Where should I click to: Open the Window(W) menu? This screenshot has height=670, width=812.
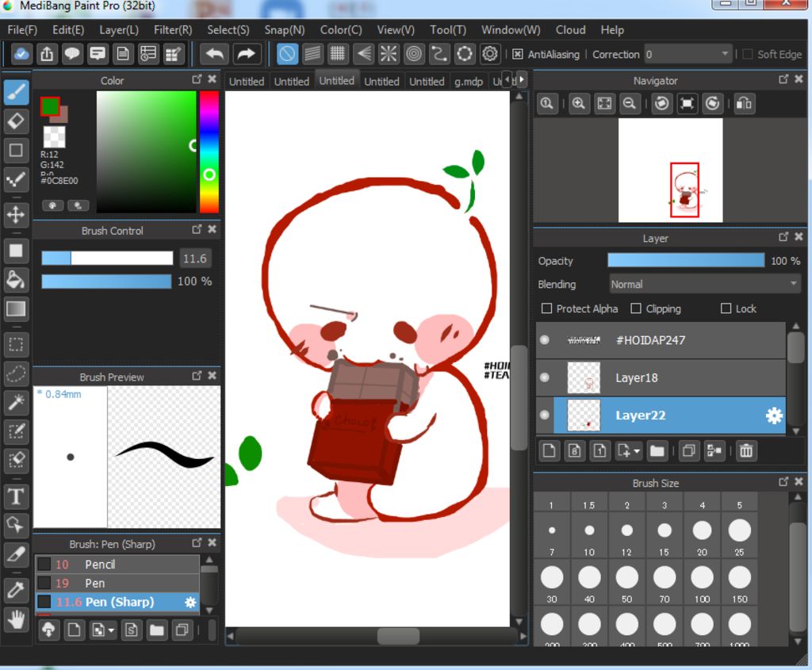pos(511,30)
